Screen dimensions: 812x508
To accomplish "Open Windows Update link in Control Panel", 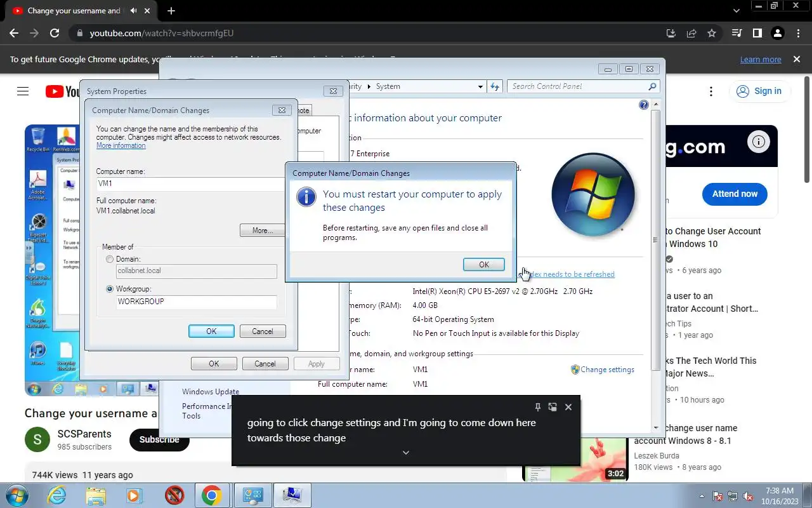I will [211, 392].
